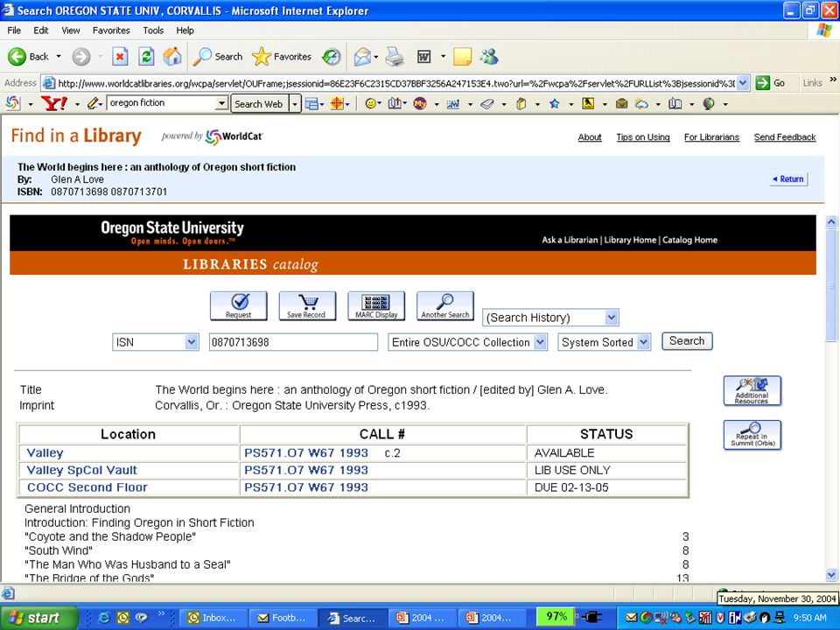Open the COCC Second Floor location link
840x630 pixels.
click(87, 487)
